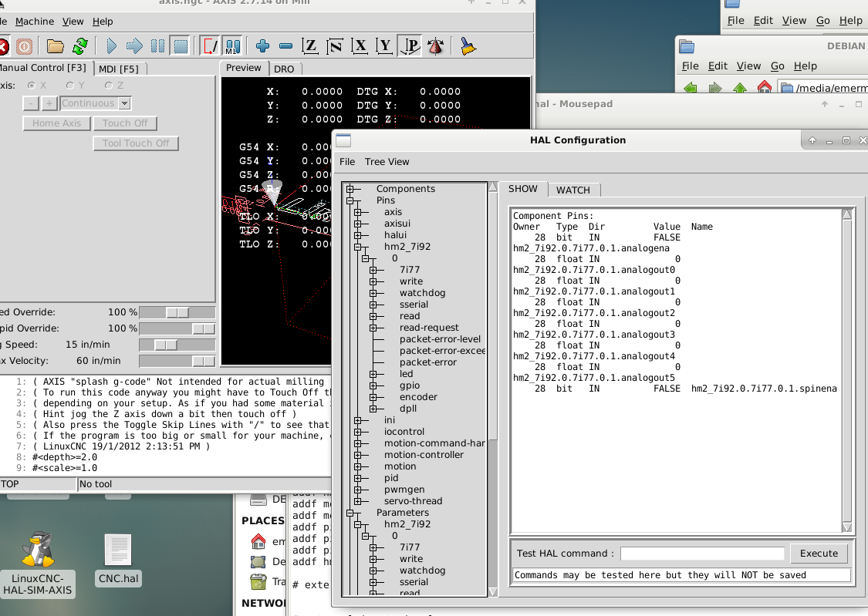Adjust the Jog Speed slider
This screenshot has height=616, width=868.
pyautogui.click(x=177, y=345)
